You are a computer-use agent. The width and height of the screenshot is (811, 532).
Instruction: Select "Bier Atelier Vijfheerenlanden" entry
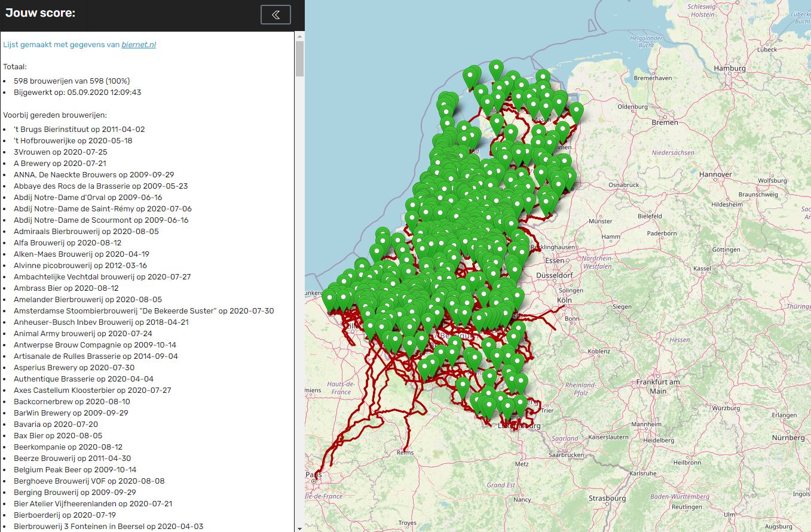tap(93, 504)
